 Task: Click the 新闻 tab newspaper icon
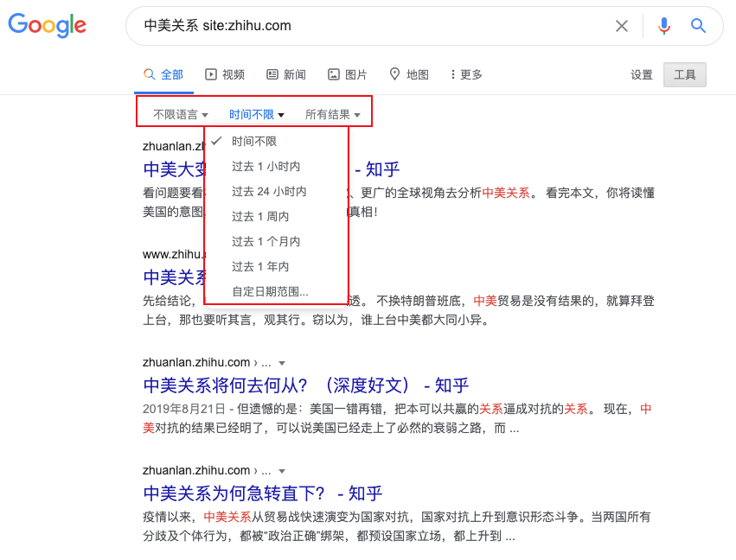(x=272, y=74)
